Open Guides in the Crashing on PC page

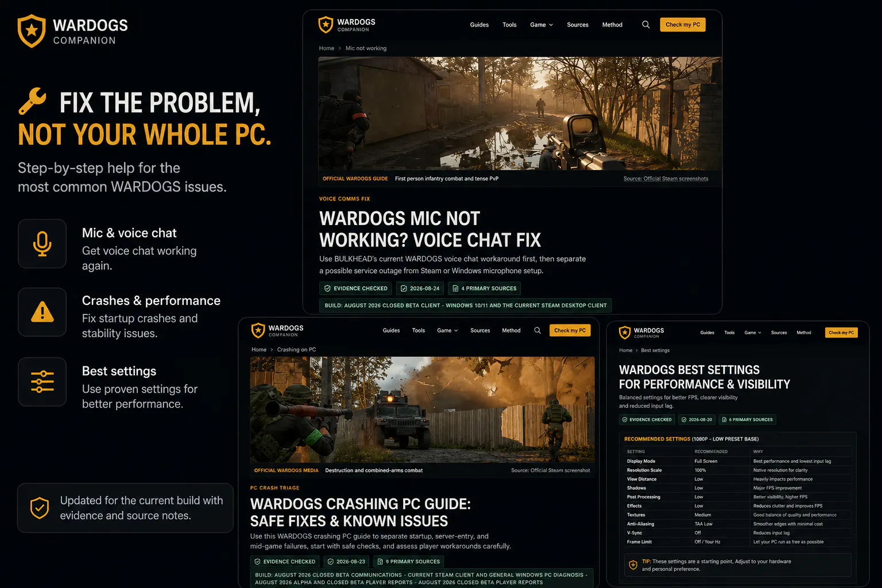(391, 330)
